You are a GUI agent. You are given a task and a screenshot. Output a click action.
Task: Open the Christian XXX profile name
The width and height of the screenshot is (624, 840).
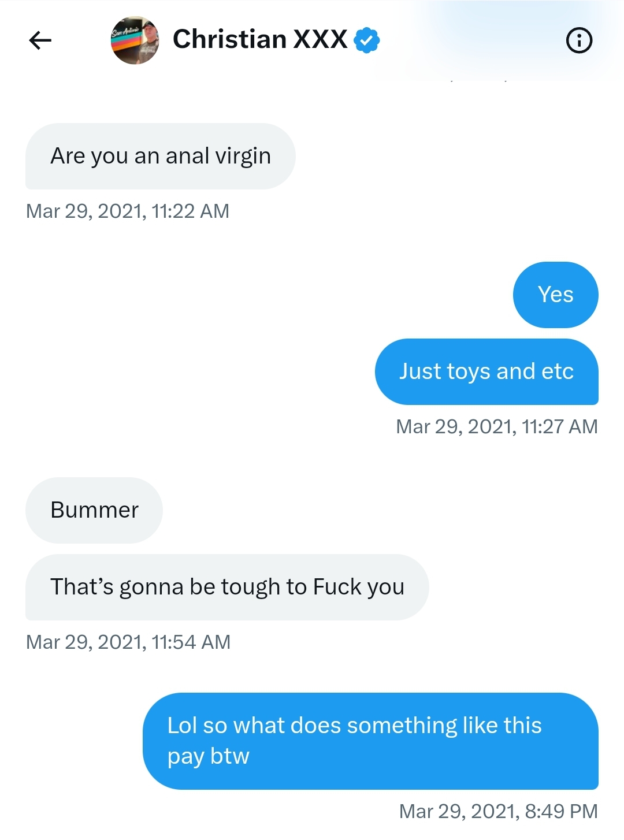point(260,39)
